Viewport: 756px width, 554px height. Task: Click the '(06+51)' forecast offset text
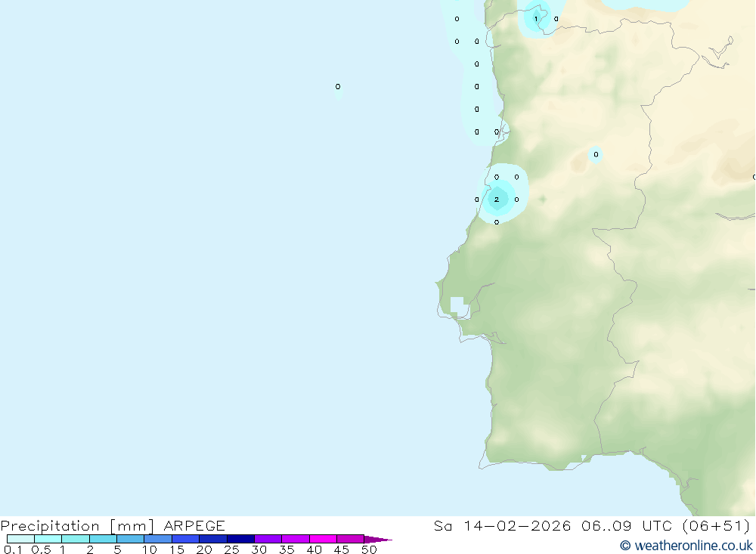[x=717, y=525]
